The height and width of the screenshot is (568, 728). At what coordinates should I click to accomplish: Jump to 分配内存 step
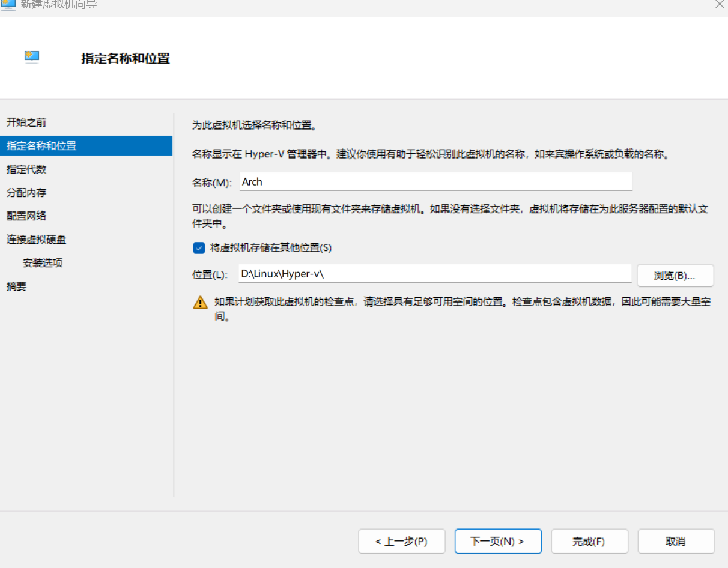click(x=26, y=193)
